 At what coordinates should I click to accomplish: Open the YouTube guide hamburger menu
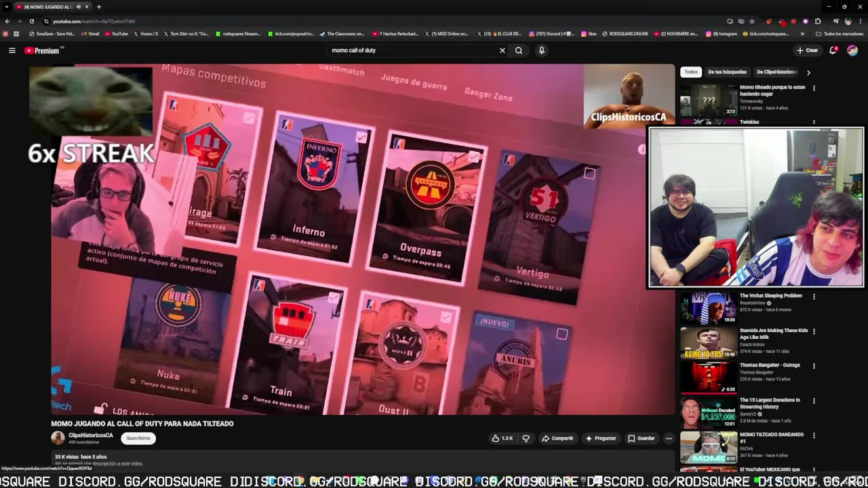[12, 50]
